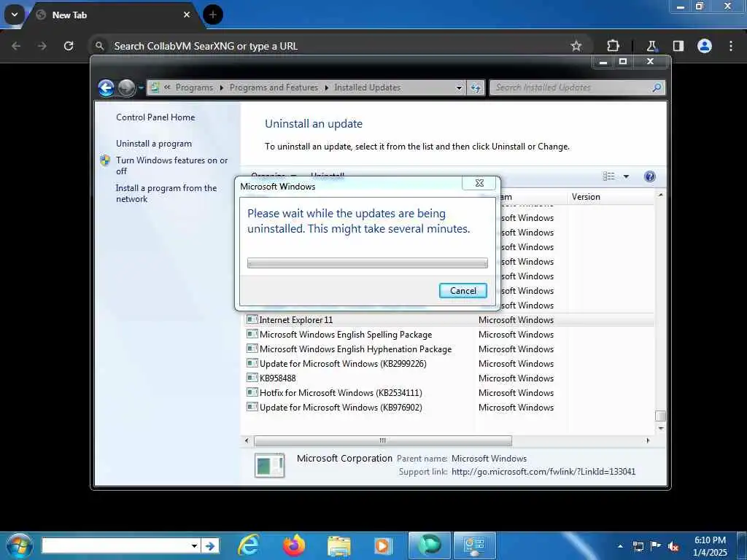
Task: Click the list's scroll right arrow
Action: click(x=648, y=440)
